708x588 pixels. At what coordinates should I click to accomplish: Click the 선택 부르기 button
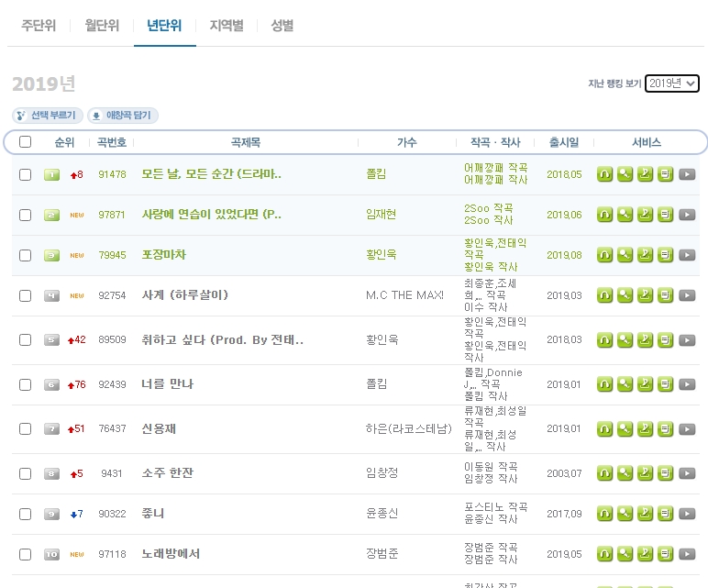(48, 116)
